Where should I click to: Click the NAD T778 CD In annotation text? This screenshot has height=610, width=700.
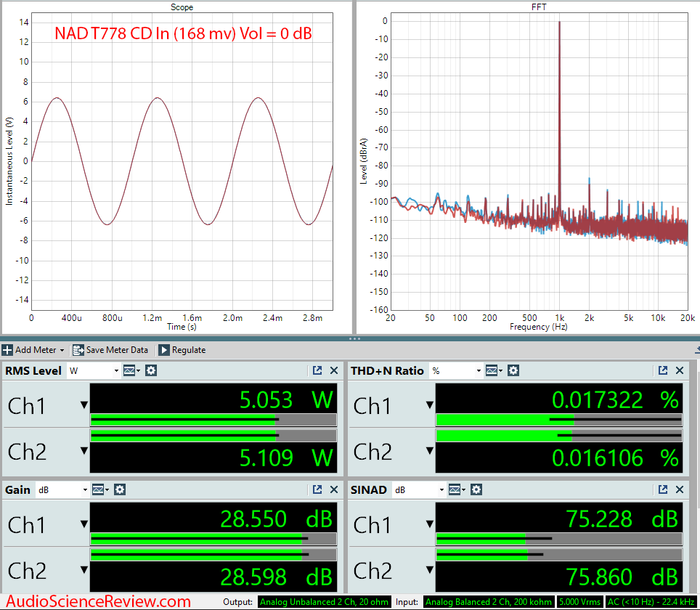point(183,33)
